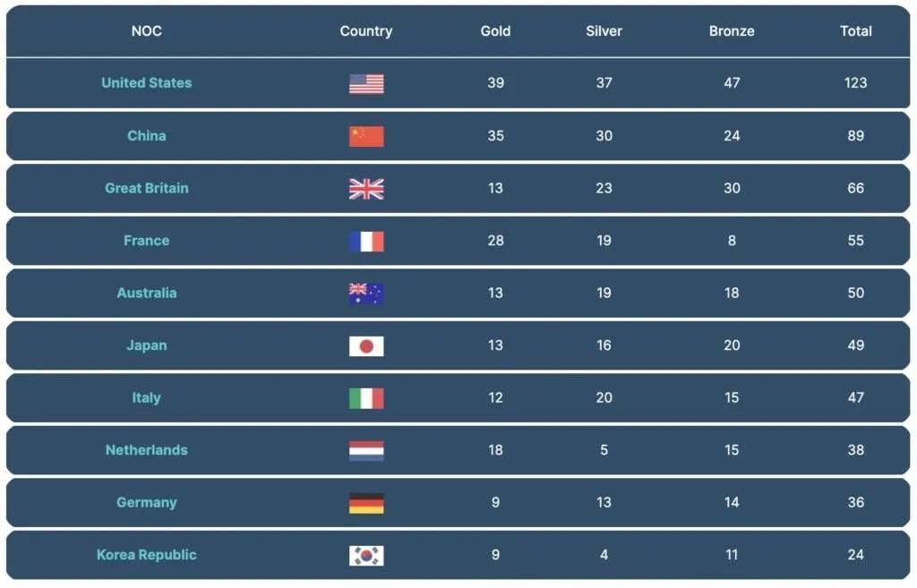Viewport: 917px width, 588px height.
Task: Sort by the Total column header
Action: (855, 31)
